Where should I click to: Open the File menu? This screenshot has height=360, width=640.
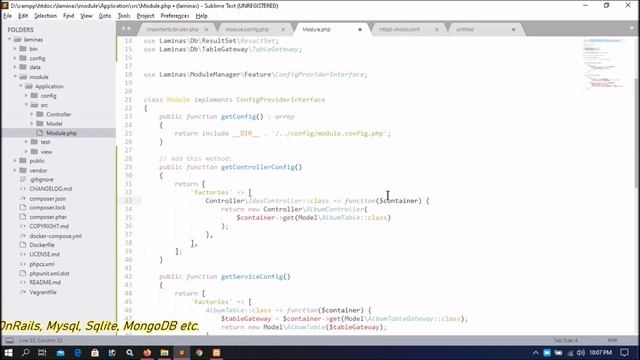8,16
